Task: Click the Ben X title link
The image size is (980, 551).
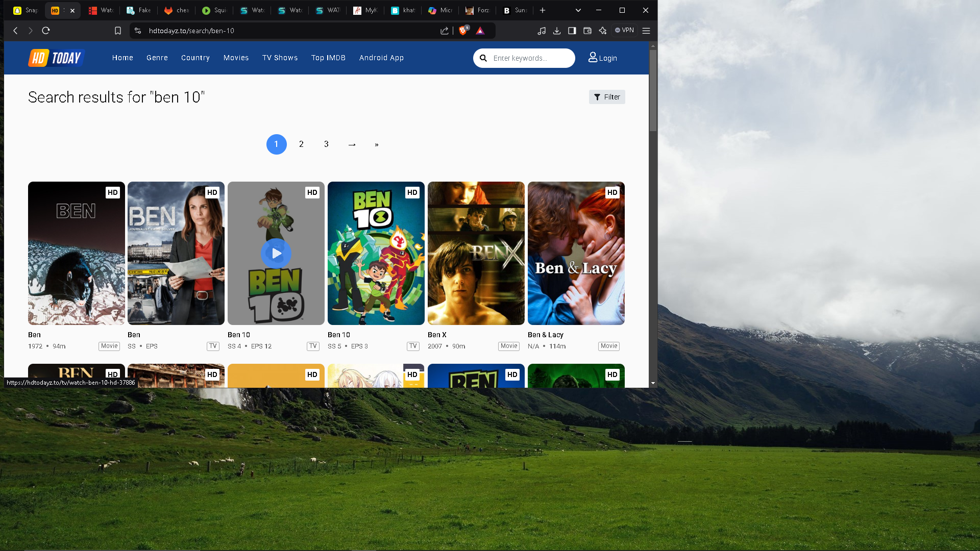Action: pyautogui.click(x=437, y=335)
